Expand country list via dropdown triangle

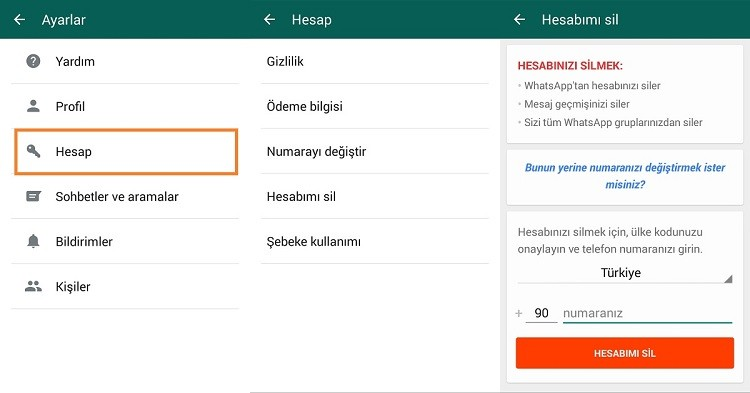[728, 279]
